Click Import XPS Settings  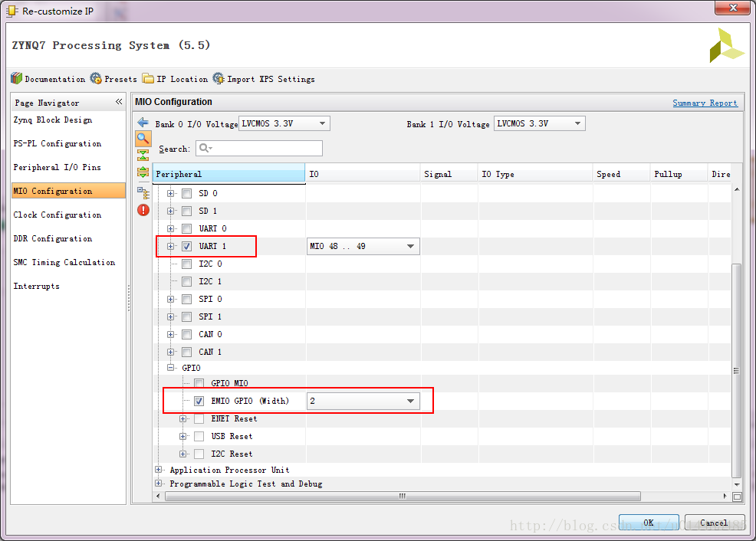[264, 79]
